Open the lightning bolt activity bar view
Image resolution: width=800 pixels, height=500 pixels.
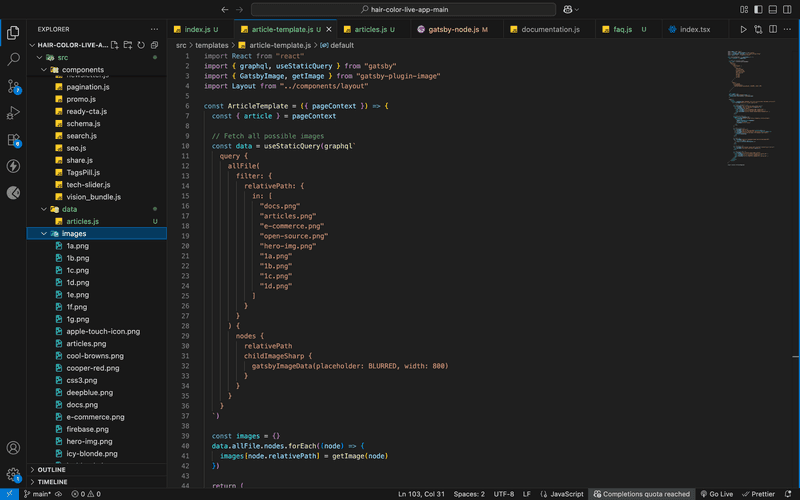click(x=13, y=166)
